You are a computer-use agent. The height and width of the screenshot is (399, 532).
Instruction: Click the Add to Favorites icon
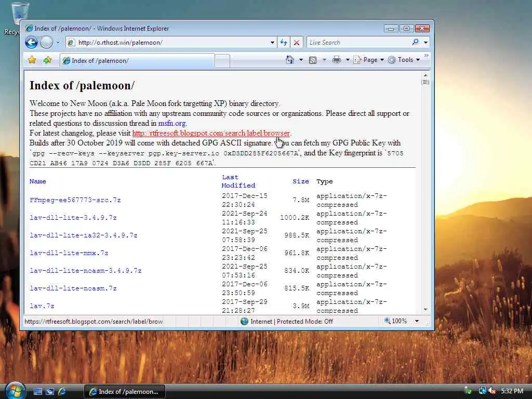point(47,60)
